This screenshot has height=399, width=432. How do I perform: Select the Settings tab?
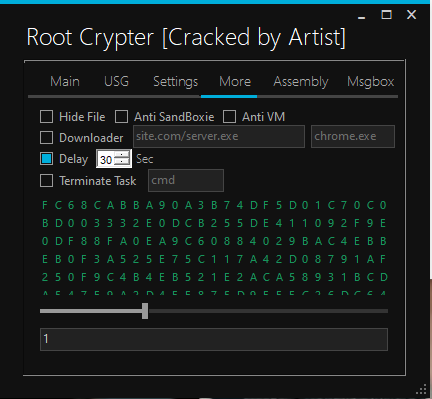tap(176, 81)
